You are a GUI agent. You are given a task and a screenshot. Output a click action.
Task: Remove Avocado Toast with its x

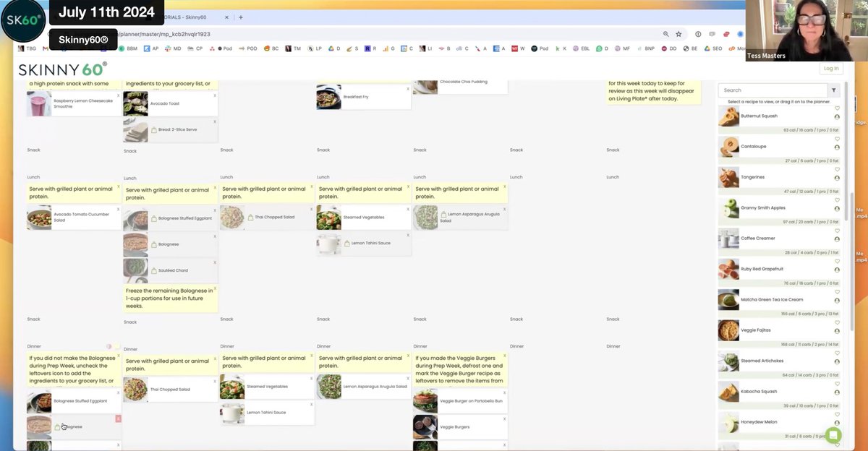pyautogui.click(x=215, y=95)
